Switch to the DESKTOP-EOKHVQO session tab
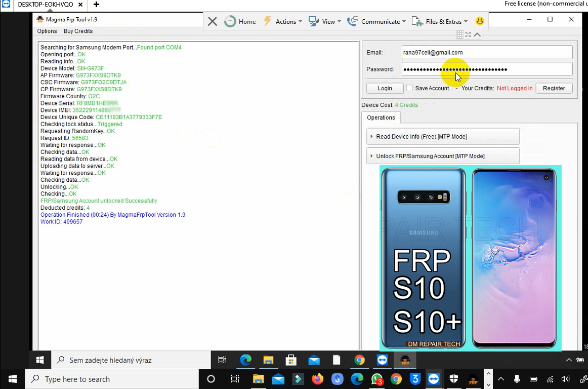 coord(46,5)
